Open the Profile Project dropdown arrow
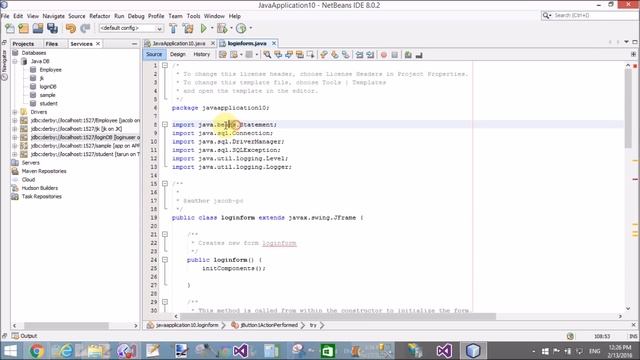Image resolution: width=640 pixels, height=360 pixels. [x=251, y=28]
